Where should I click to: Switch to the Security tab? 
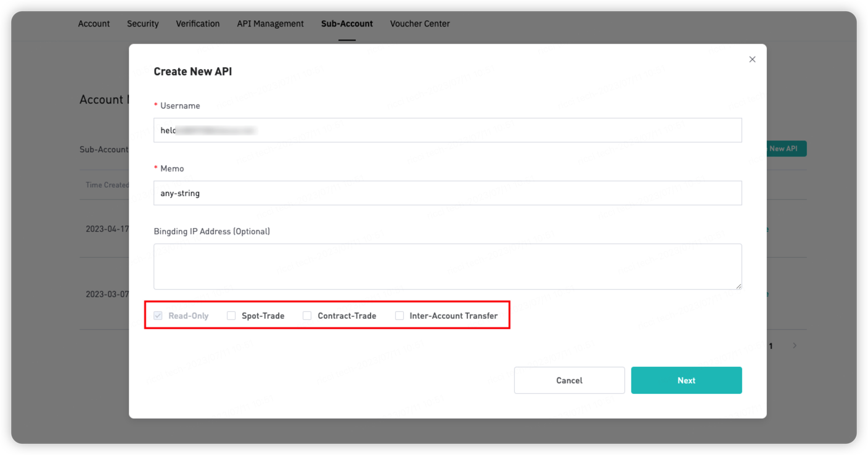click(x=142, y=23)
